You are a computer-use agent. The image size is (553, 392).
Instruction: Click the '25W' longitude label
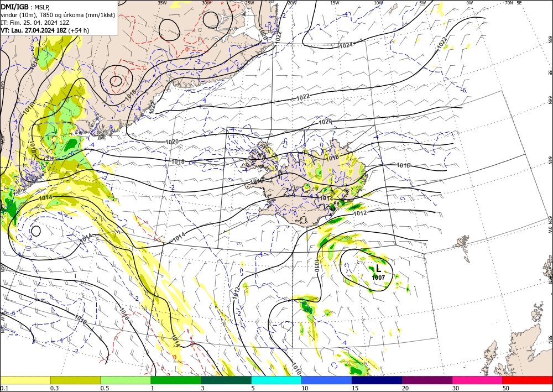click(249, 2)
